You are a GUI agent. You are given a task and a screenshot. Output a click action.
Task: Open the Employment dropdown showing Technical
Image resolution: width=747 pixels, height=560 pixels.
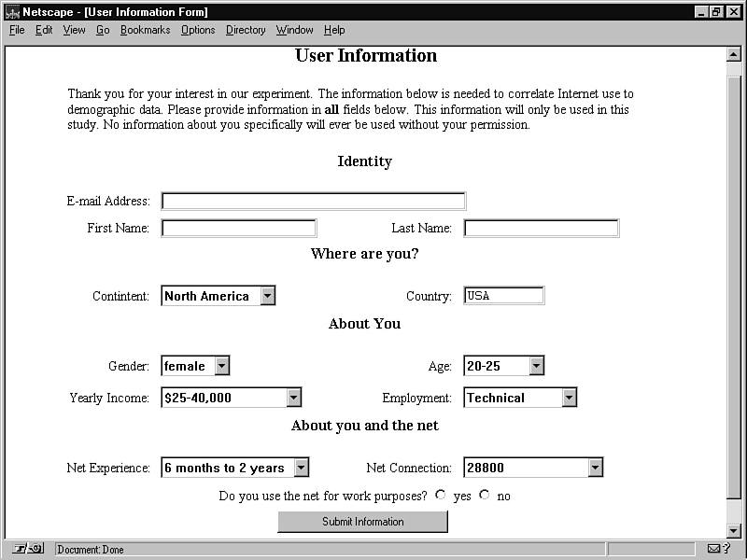[x=569, y=398]
